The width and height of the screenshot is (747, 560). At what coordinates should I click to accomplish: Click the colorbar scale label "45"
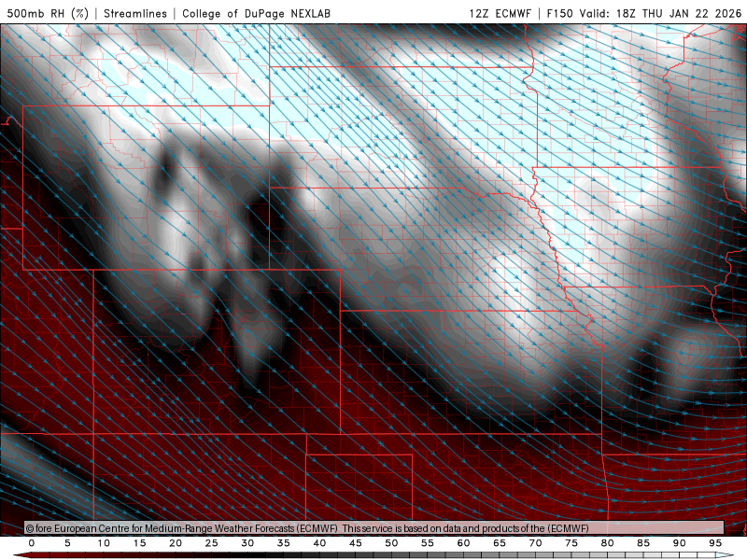tap(356, 543)
